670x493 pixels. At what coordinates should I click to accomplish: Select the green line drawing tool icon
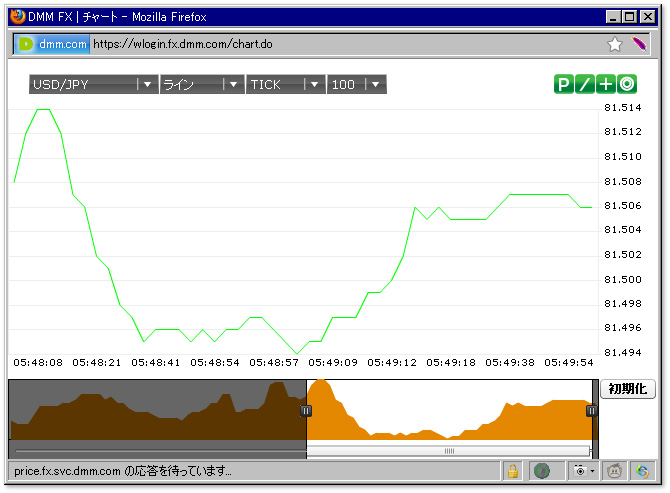coord(585,84)
